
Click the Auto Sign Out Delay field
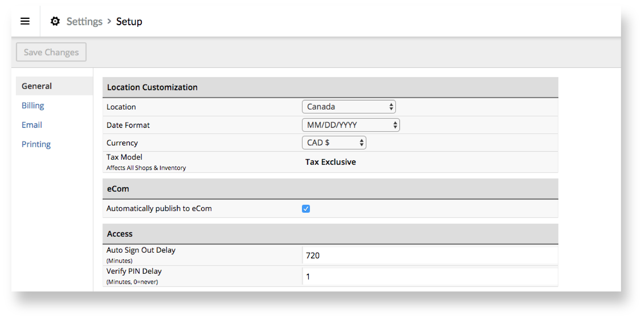(430, 255)
